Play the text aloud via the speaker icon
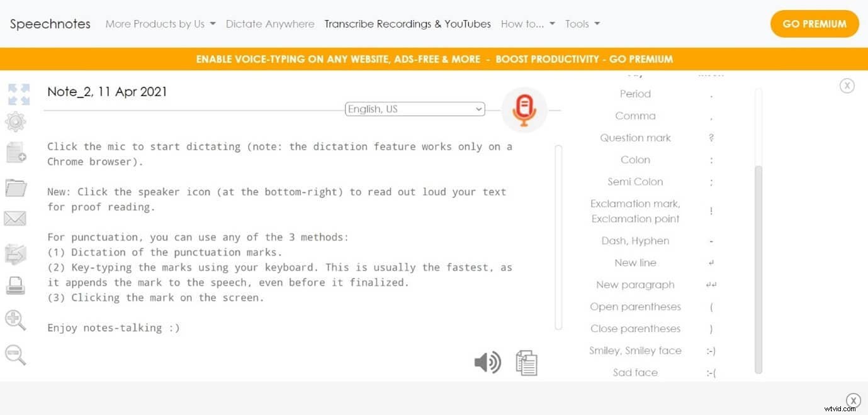 (x=487, y=362)
